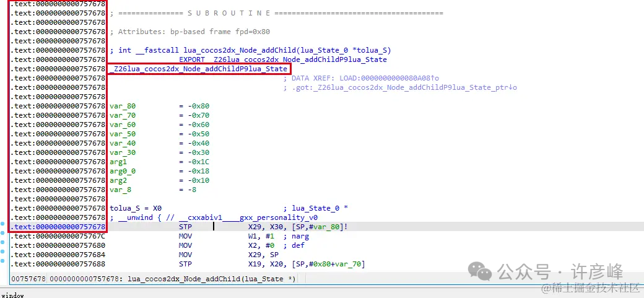Toggle breakpoint dot beside address 757680
The width and height of the screenshot is (644, 298).
(2, 242)
